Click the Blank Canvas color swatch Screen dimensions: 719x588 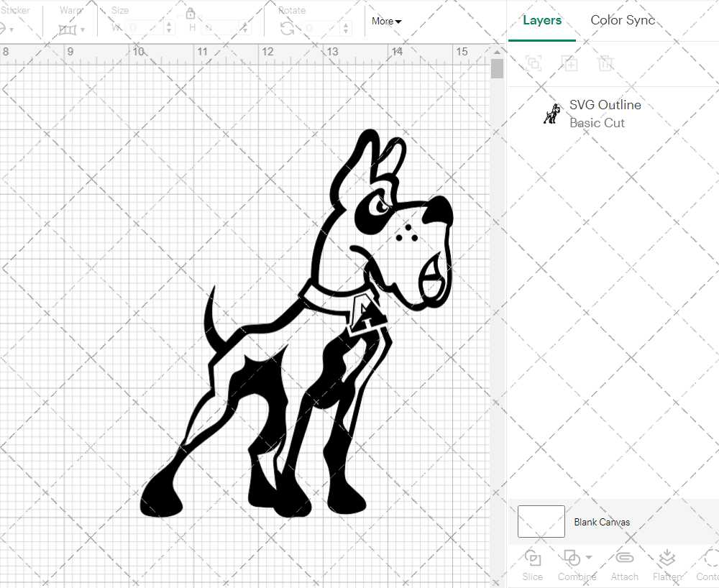coord(540,522)
